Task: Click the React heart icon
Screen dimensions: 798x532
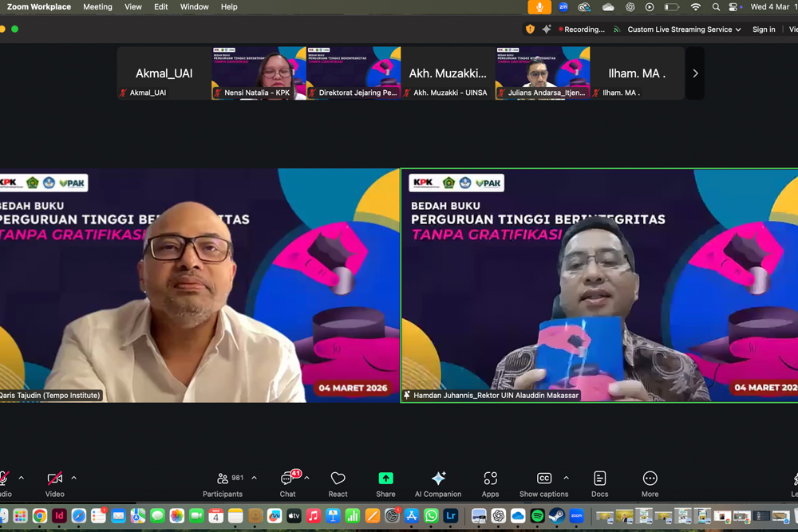Action: pyautogui.click(x=338, y=483)
